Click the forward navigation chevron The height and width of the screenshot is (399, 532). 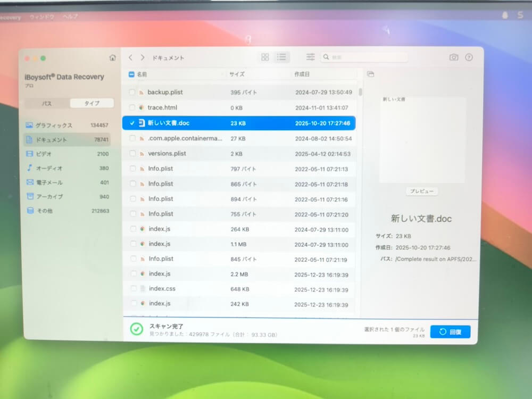143,57
